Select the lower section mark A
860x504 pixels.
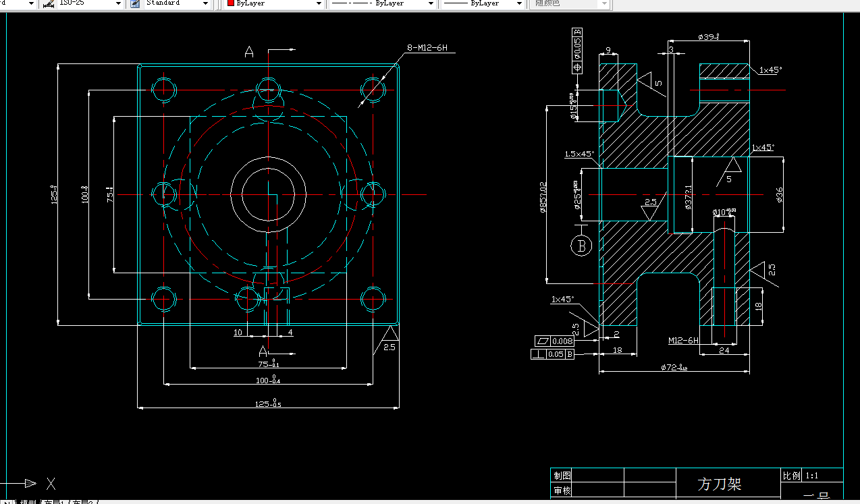263,351
